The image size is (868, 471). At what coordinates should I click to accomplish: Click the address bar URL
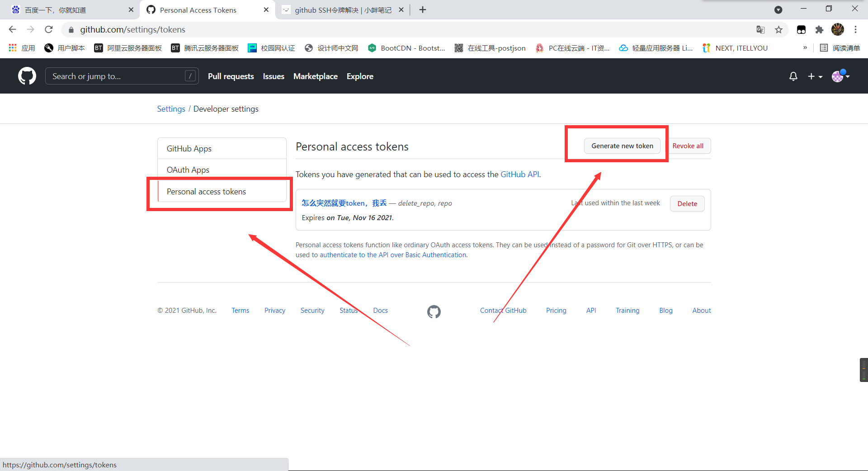coord(133,29)
